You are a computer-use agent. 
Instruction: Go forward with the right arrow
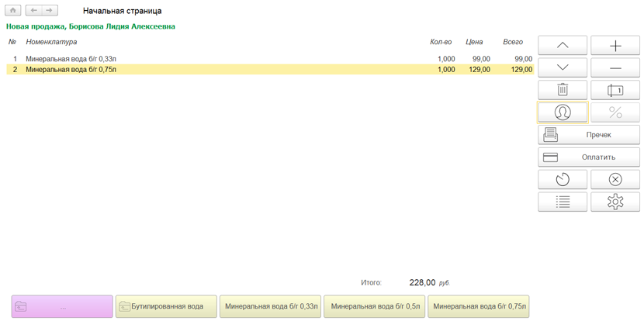tap(50, 11)
